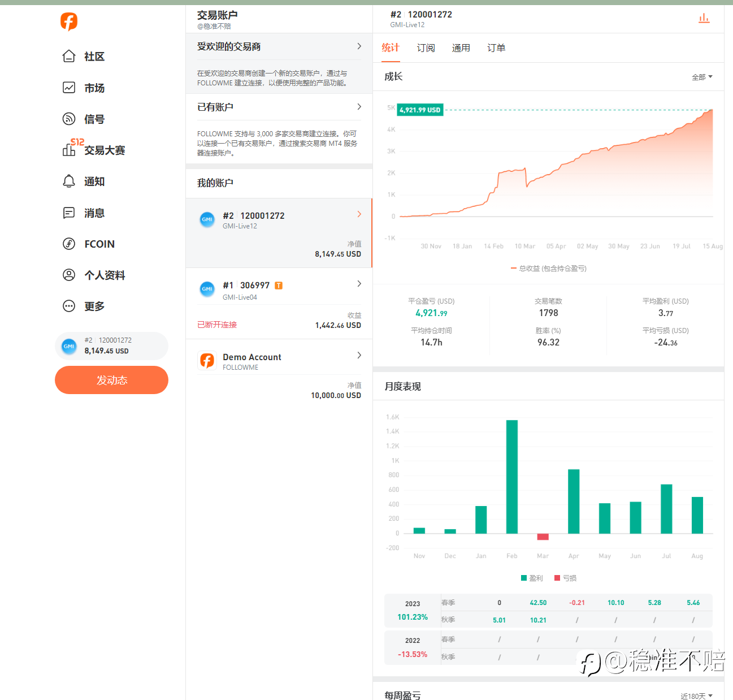Go to 社区 menu item

tap(94, 57)
